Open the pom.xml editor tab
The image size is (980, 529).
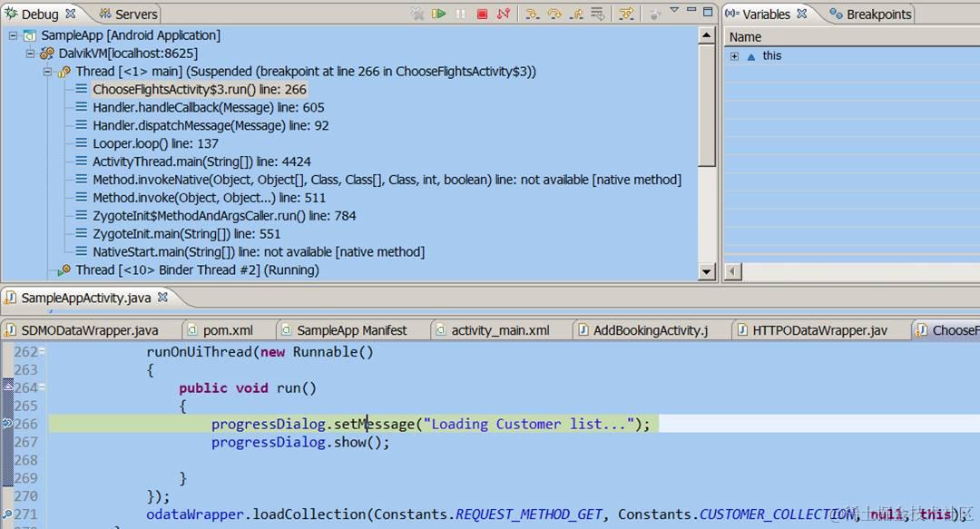click(228, 330)
